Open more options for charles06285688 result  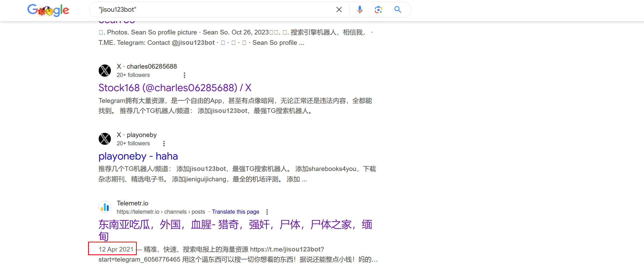184,75
